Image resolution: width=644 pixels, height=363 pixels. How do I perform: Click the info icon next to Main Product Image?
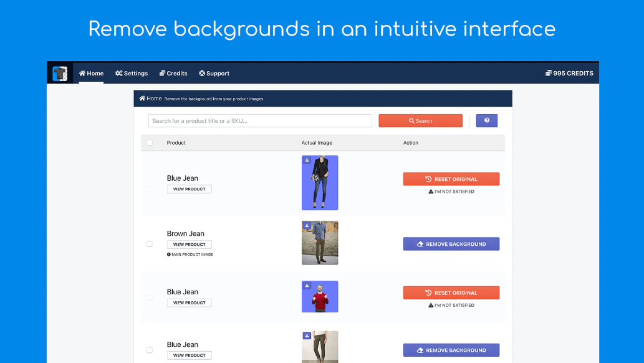pos(168,254)
